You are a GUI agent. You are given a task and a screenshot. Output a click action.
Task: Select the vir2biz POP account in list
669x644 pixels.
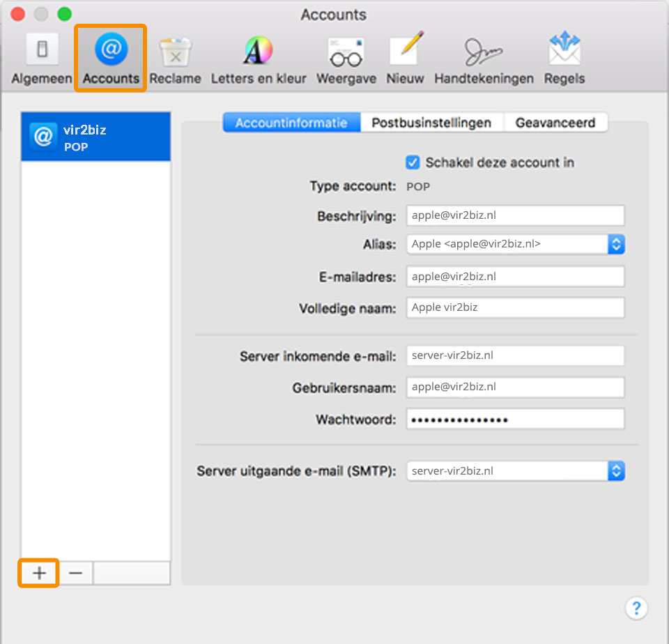[95, 137]
